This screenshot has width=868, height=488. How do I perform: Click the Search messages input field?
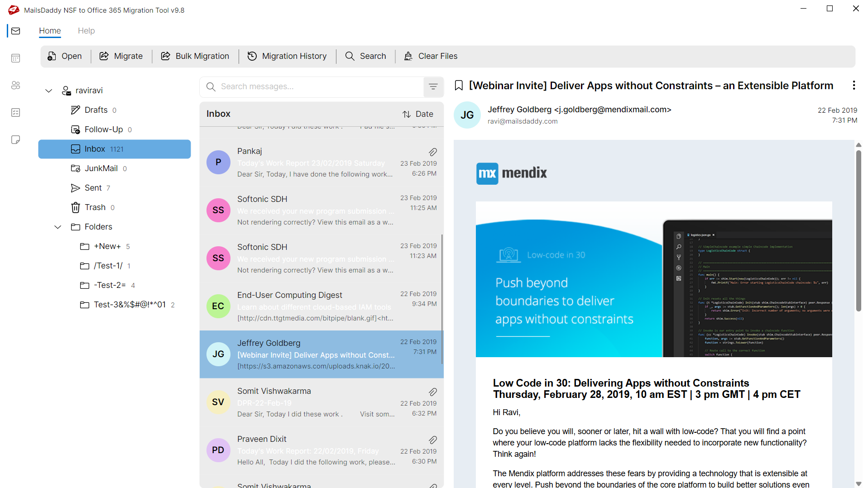point(312,86)
